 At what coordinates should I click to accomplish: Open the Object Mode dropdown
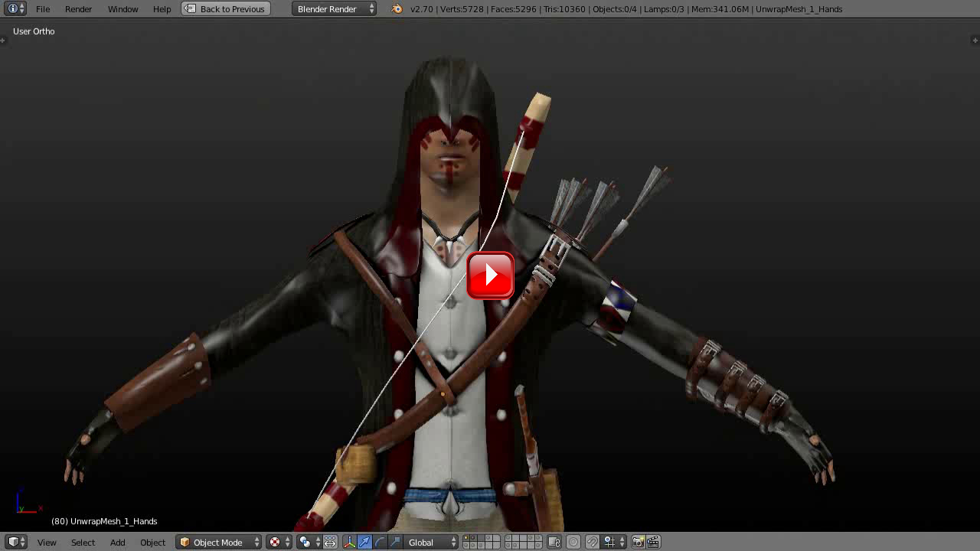coord(219,542)
